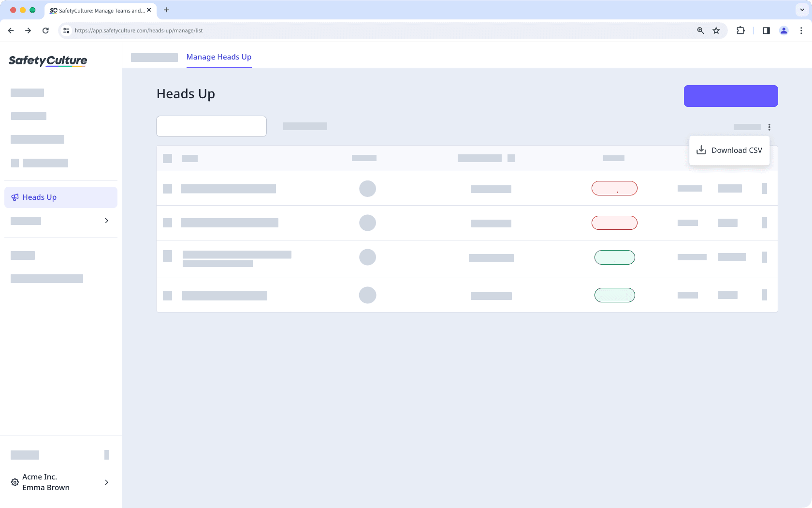Click the search input field above the table

[x=211, y=126]
